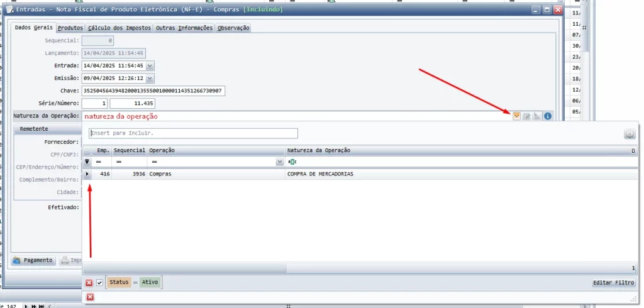Click the Insert para Incluir search field
The width and height of the screenshot is (644, 308).
[x=193, y=133]
